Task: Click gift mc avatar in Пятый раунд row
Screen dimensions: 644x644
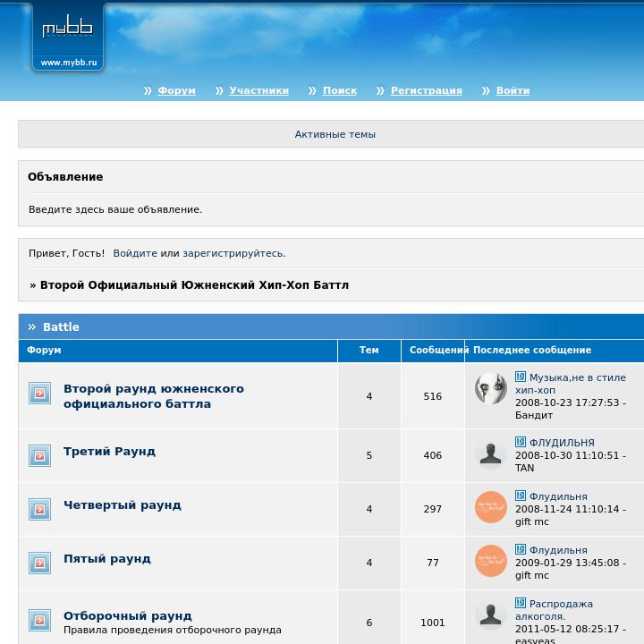Action: pyautogui.click(x=491, y=561)
